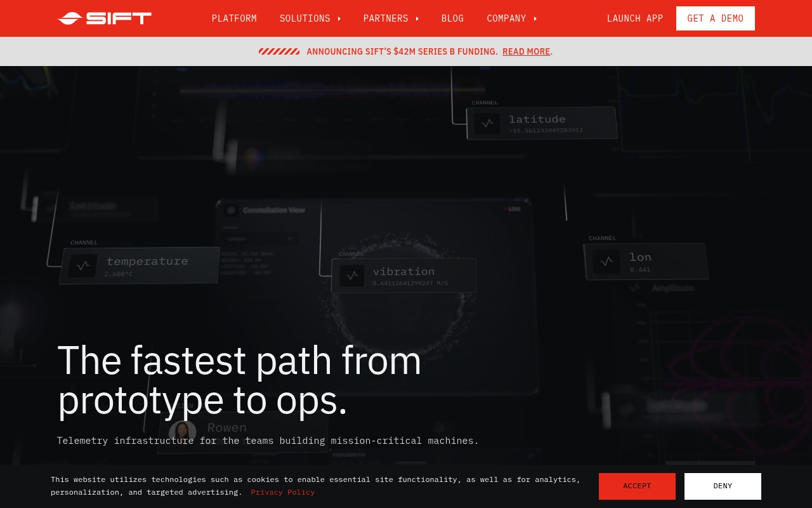Click the latitude value -15.561233449283912
Viewport: 812px width, 508px height.
[x=546, y=130]
